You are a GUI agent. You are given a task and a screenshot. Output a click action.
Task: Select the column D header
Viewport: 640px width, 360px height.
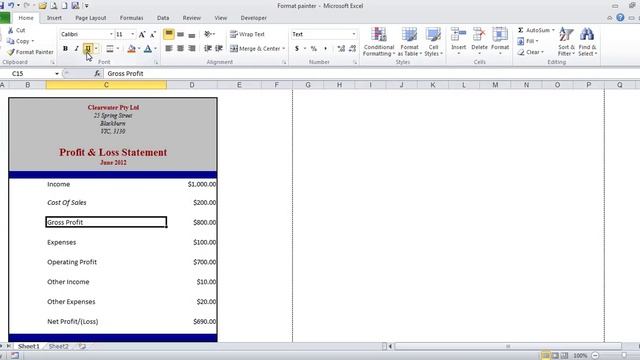(x=192, y=85)
